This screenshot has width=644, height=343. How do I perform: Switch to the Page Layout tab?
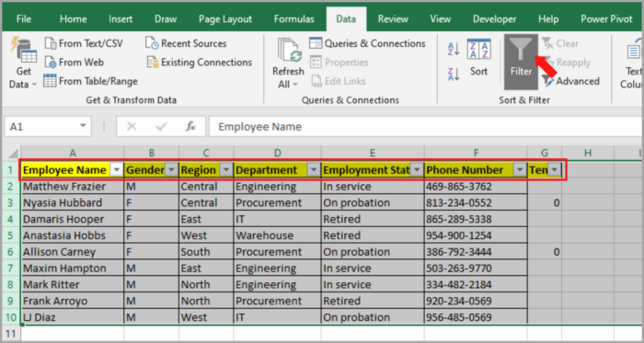(x=225, y=19)
